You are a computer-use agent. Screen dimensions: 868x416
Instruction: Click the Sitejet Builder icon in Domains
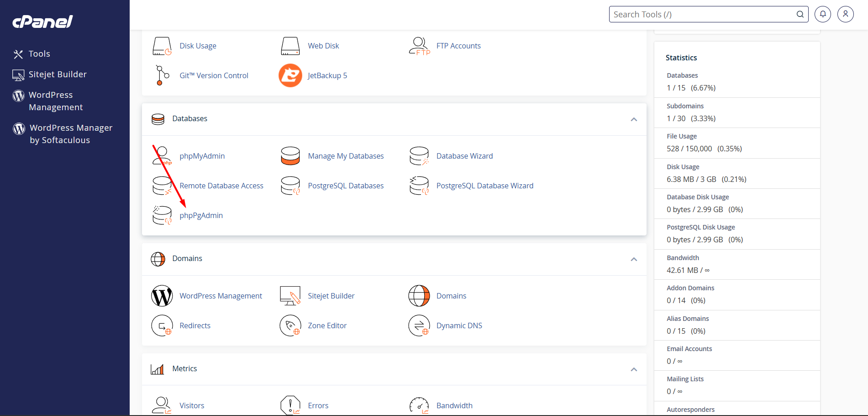click(x=290, y=296)
